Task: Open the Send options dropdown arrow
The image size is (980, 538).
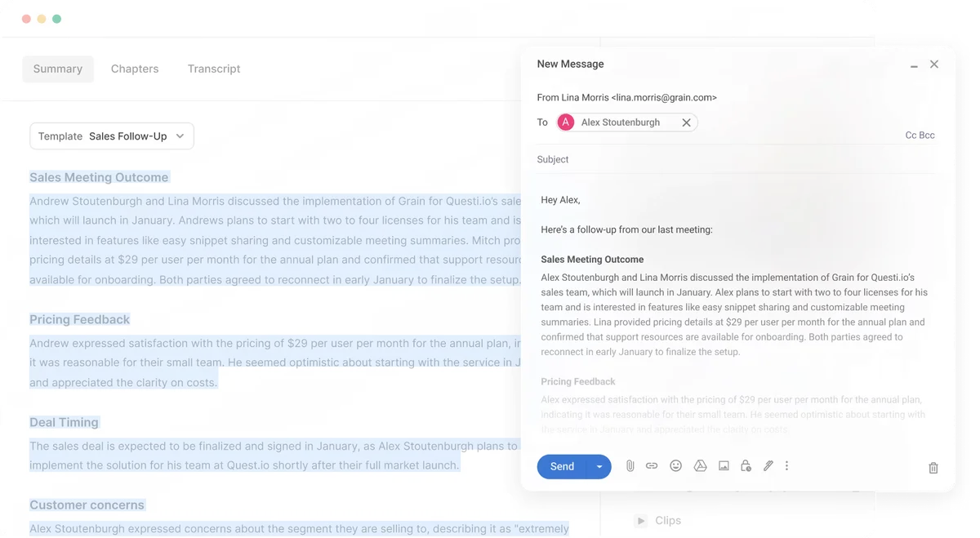Action: (x=599, y=466)
